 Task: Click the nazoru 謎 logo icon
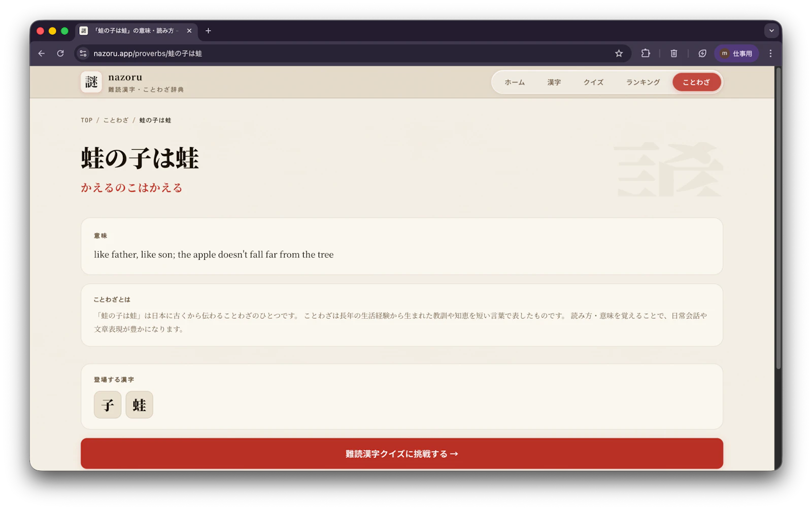91,82
